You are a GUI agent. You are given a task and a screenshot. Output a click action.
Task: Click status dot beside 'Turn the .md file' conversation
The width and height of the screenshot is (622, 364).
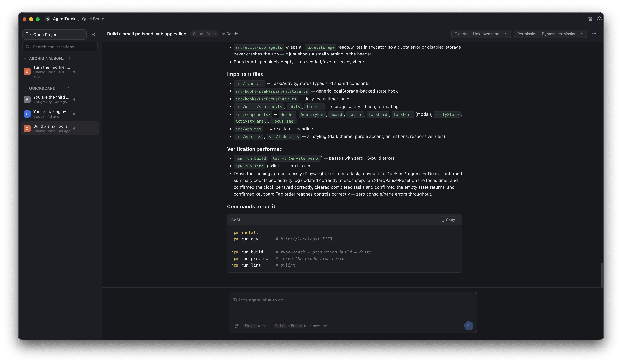point(74,72)
